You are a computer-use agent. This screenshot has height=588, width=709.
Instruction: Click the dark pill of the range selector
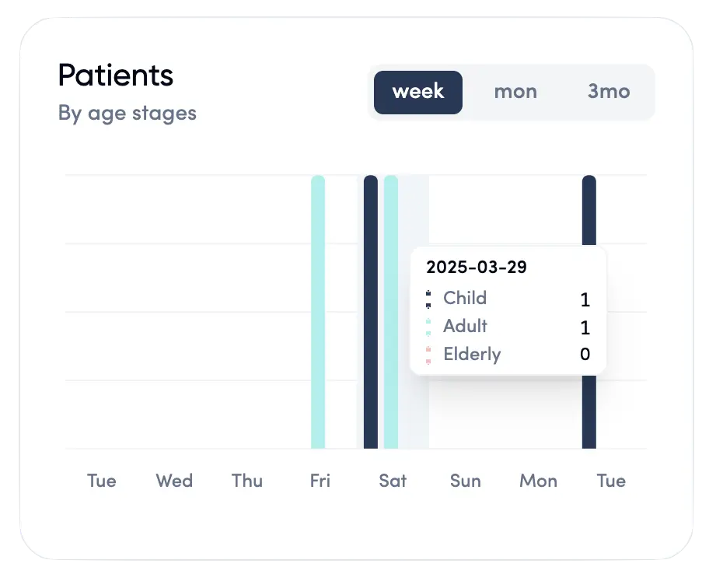pyautogui.click(x=417, y=92)
